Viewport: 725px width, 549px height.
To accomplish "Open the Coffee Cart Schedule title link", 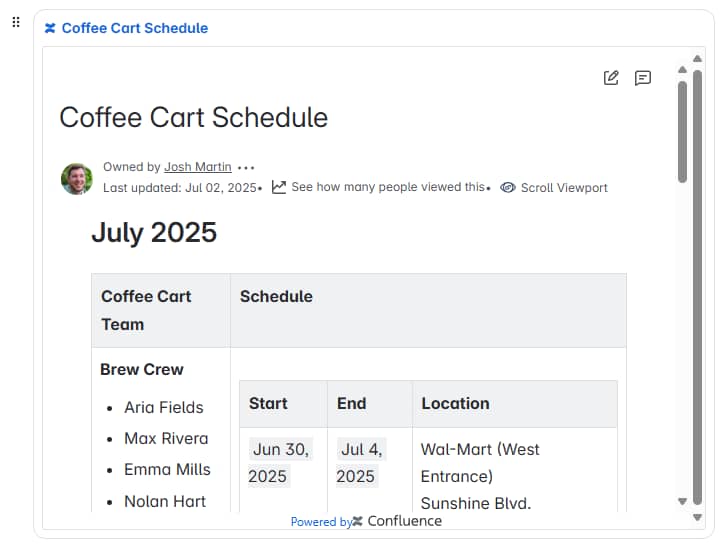I will click(x=135, y=28).
